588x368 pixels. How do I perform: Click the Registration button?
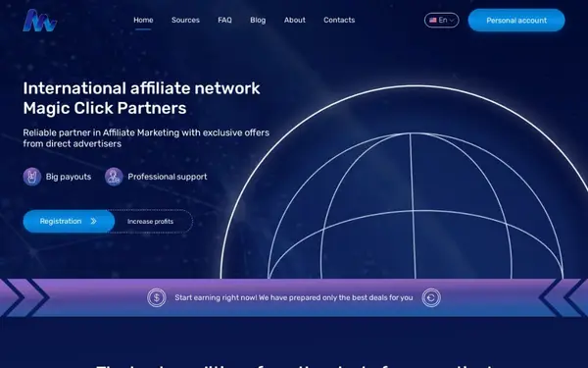pyautogui.click(x=69, y=221)
